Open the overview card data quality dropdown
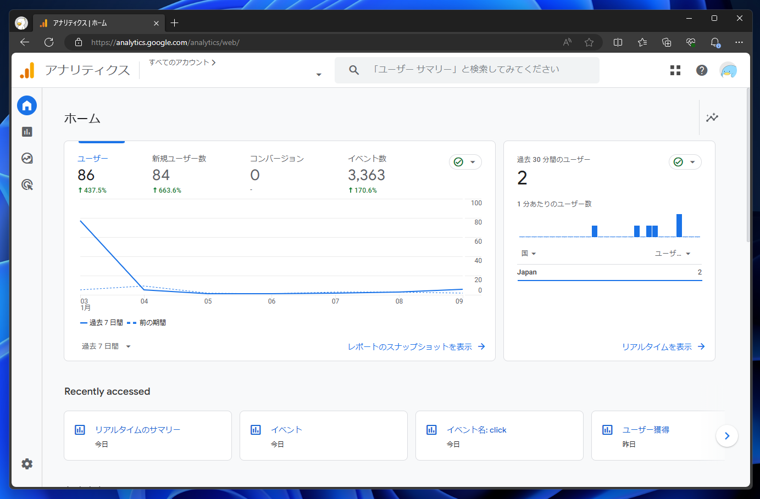 click(465, 162)
